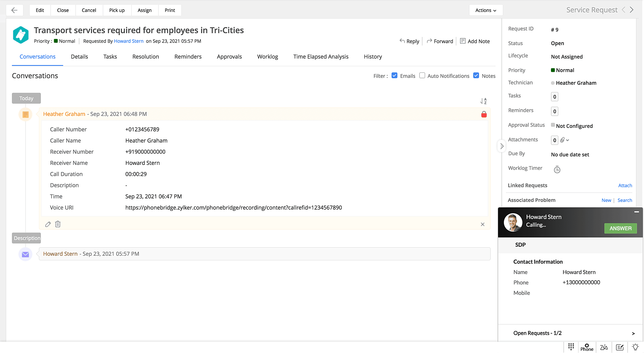Start the Worklog Timer clock icon
This screenshot has width=644, height=353.
click(x=557, y=169)
